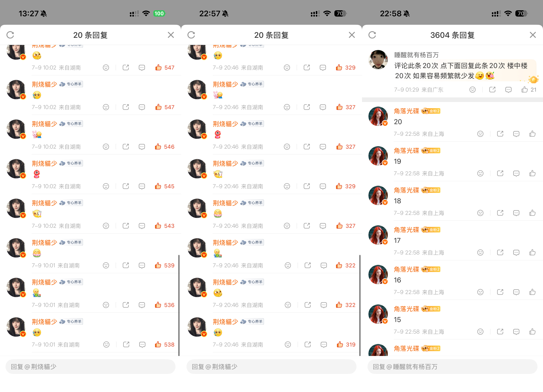
Task: Open 睡醒就有杨百万's profile avatar
Action: 378,60
